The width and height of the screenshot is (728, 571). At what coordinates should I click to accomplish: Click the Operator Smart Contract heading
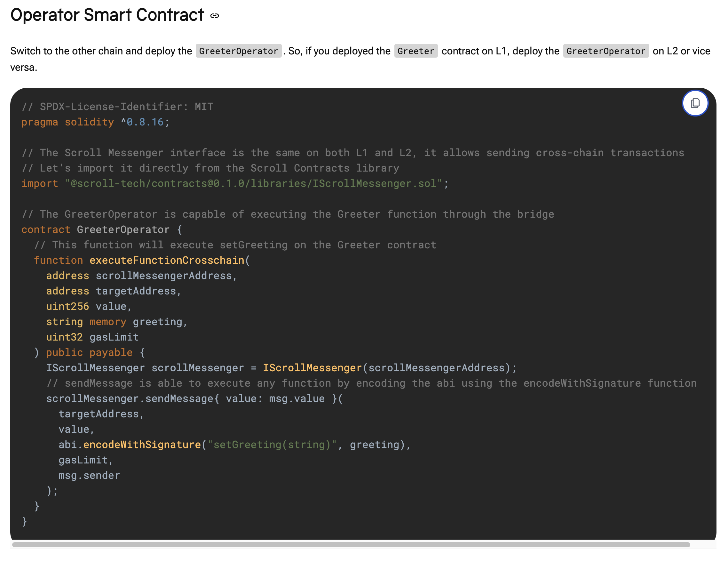pos(107,15)
